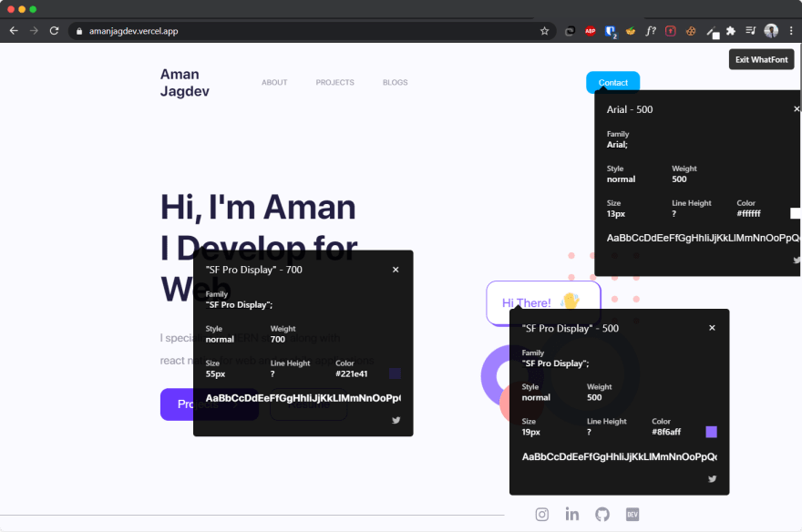Open the GitHub profile icon
Screen dimensions: 802x532
pyautogui.click(x=602, y=514)
